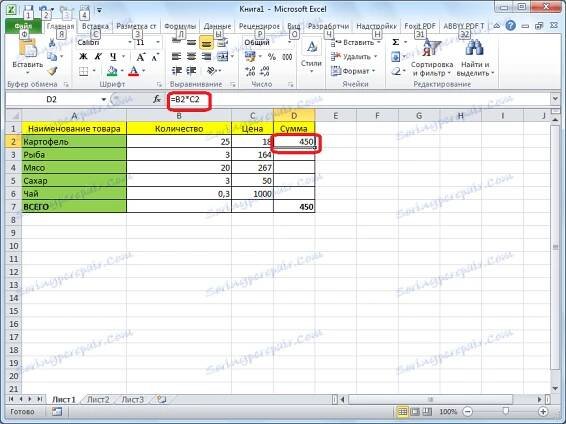
Task: Toggle align text right button
Action: tap(206, 57)
